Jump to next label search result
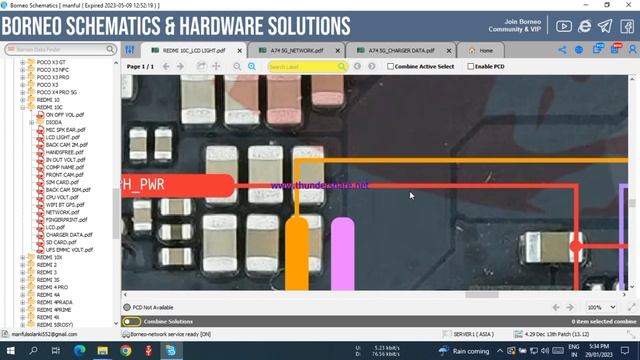Image resolution: width=640 pixels, height=360 pixels. tap(371, 66)
